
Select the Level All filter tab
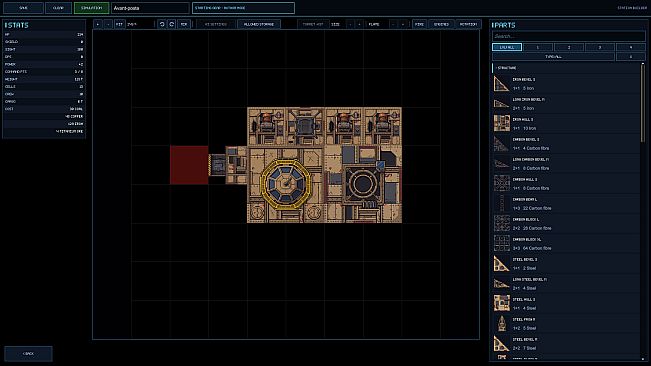(x=507, y=47)
